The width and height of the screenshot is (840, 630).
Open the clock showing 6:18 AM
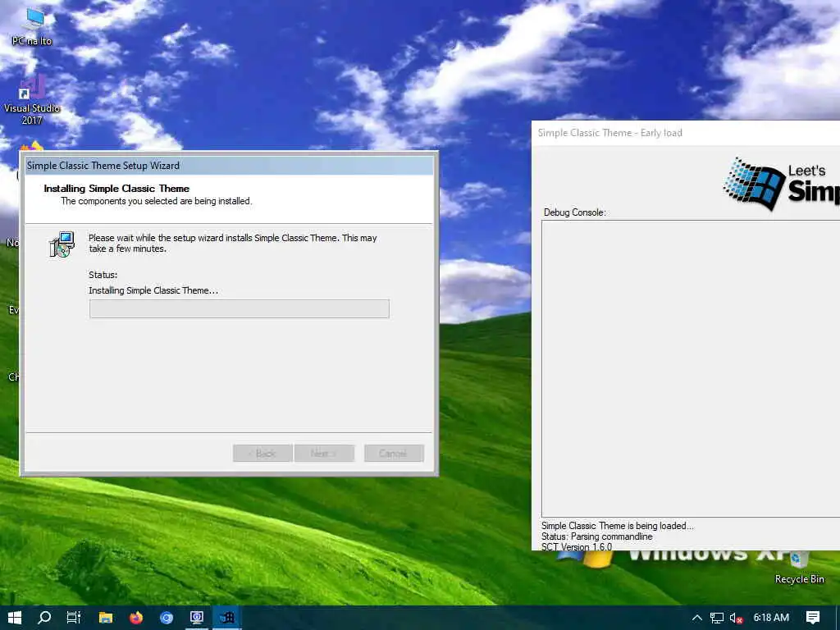coord(771,618)
